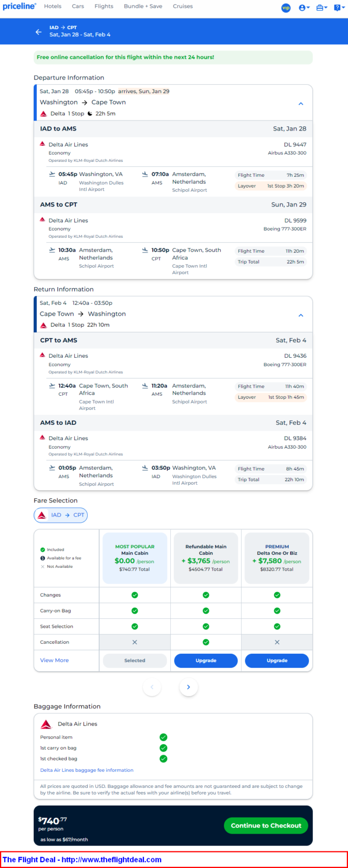Click the takeoff icon beside 01:05p
The image size is (348, 868).
[x=52, y=468]
